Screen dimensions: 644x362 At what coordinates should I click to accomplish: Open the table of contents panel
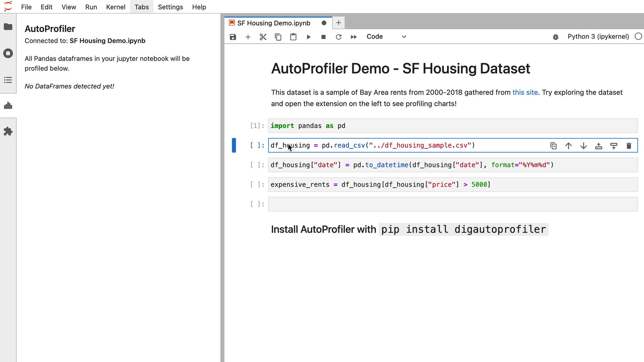tap(8, 80)
